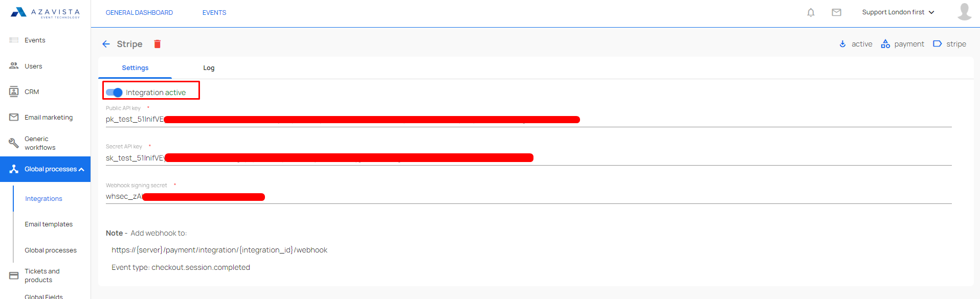Click the user avatar profile icon
Image resolution: width=980 pixels, height=299 pixels.
[x=964, y=12]
